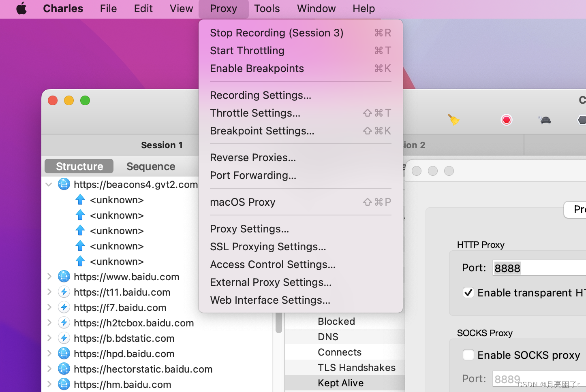Click the broom clear session icon

[x=453, y=120]
